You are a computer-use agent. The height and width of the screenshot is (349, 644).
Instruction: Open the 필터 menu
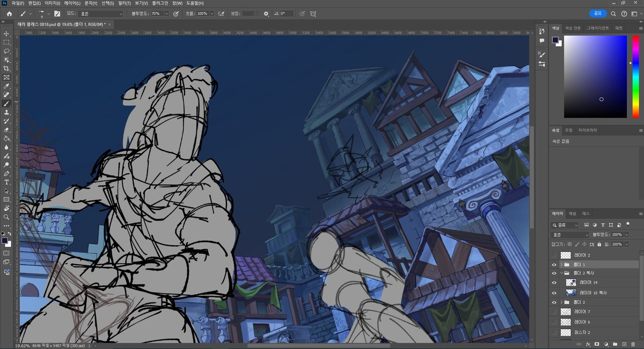tap(124, 3)
